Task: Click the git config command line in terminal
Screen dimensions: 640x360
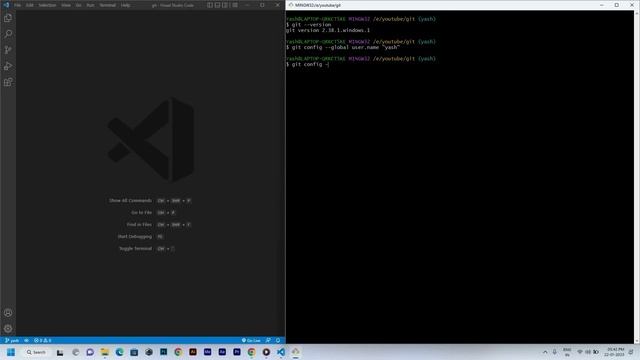Action: 308,64
